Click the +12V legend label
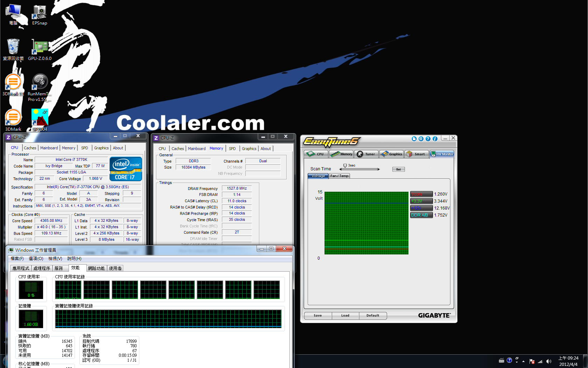588x368 pixels. 421,208
